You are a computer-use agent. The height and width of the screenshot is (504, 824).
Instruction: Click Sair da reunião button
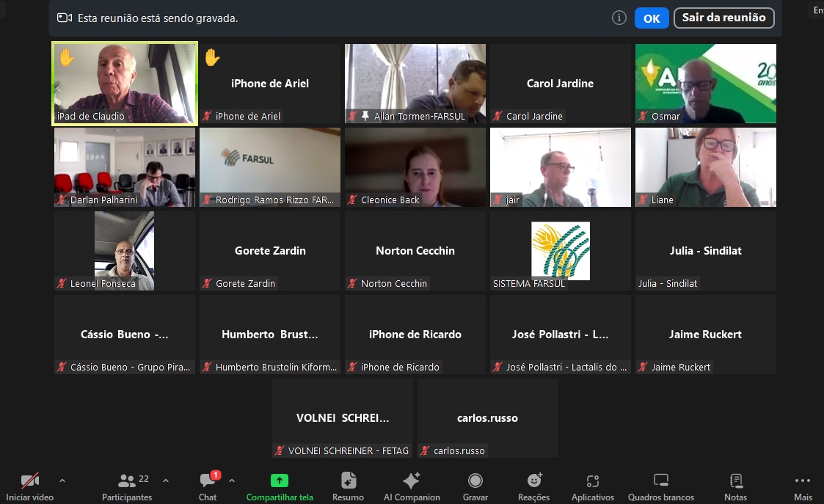(x=723, y=18)
